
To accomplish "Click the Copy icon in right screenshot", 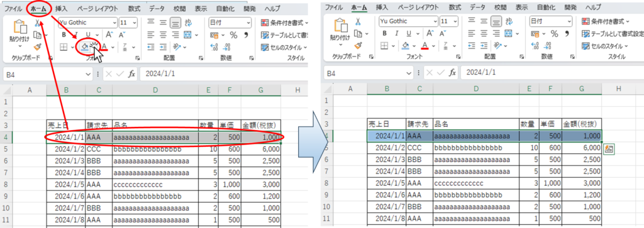I will click(358, 34).
